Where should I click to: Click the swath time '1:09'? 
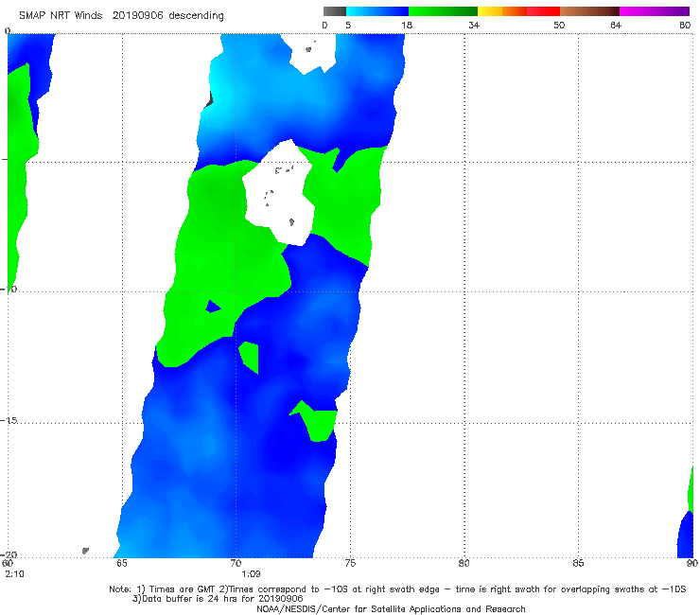(251, 574)
